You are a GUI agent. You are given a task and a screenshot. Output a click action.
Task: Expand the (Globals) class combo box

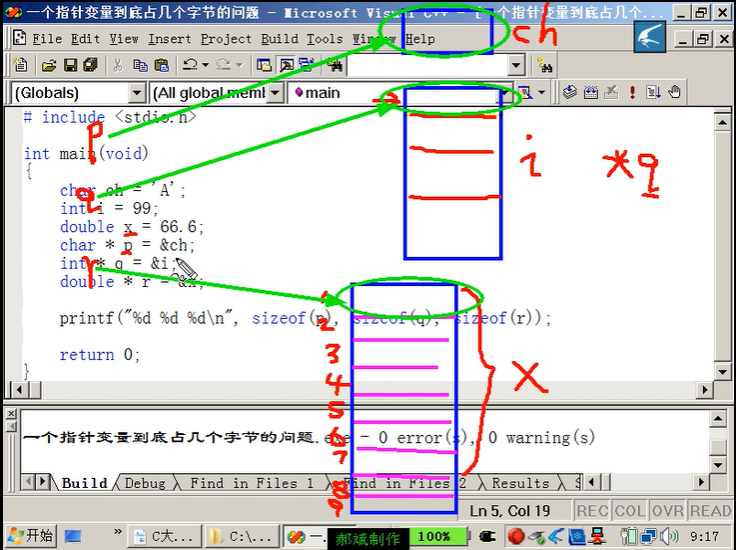(x=137, y=92)
